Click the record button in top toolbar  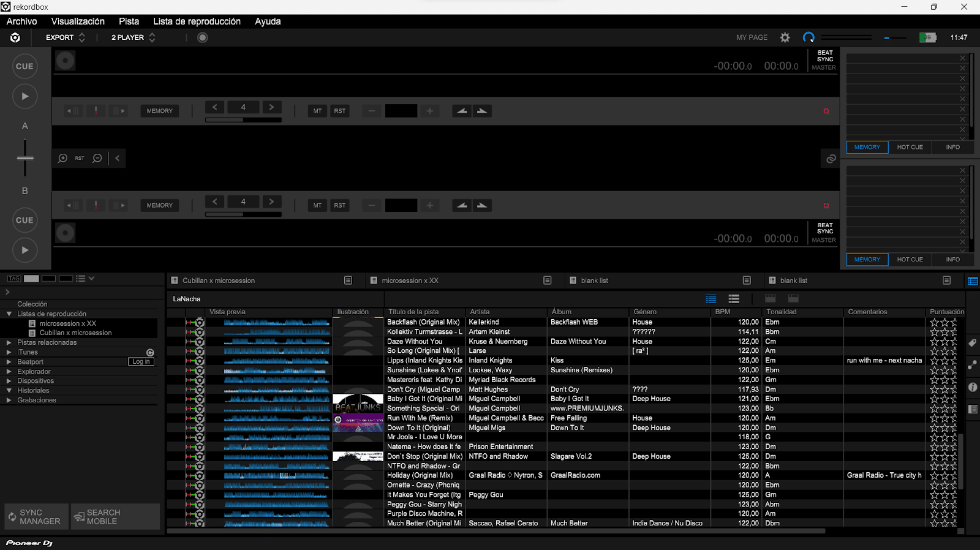(203, 37)
